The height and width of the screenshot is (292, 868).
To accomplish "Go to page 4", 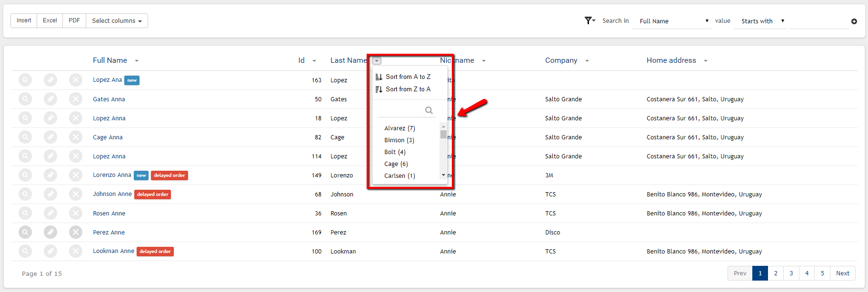I will 807,273.
